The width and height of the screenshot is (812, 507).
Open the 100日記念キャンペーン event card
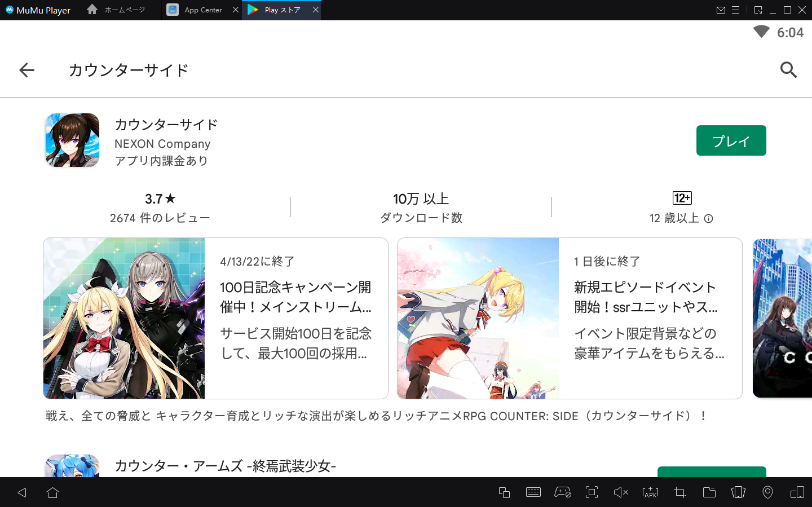pos(215,318)
